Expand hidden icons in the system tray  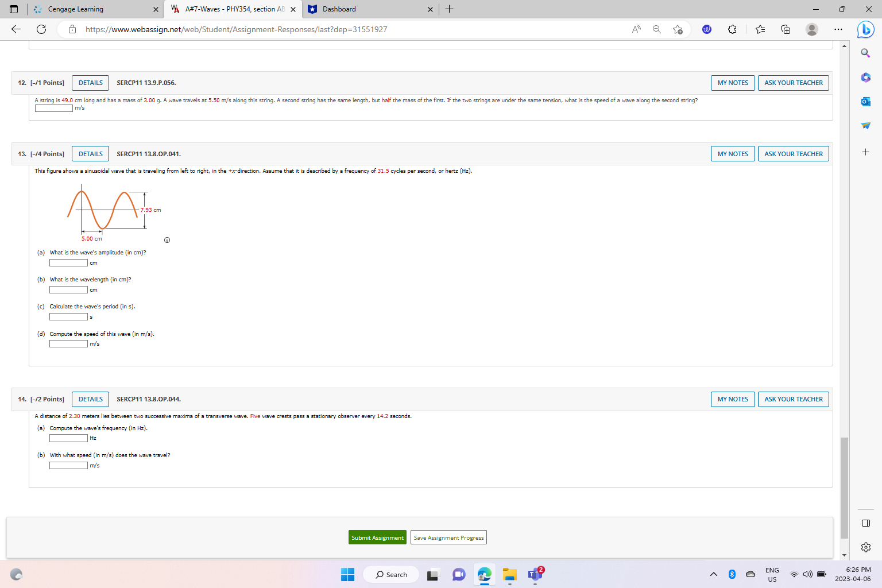click(713, 574)
